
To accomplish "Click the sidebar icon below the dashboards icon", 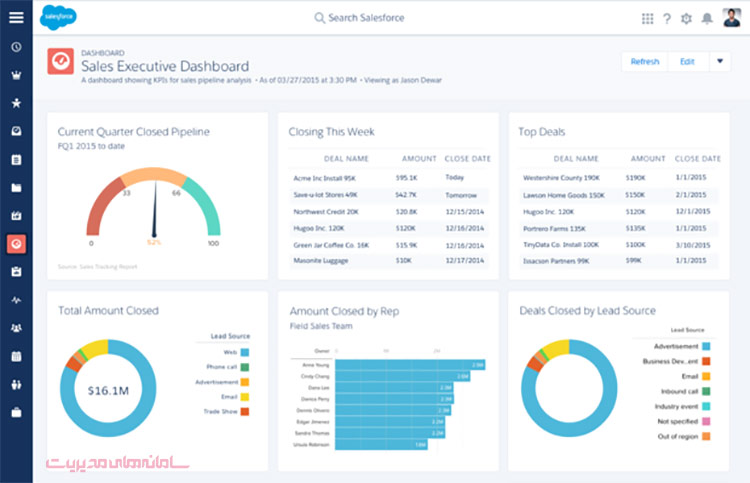I will coord(16,272).
